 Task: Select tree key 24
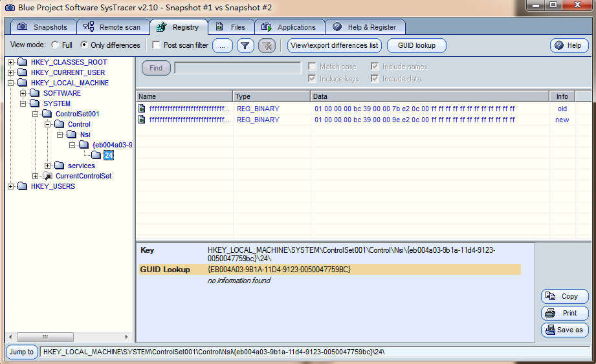click(x=109, y=155)
